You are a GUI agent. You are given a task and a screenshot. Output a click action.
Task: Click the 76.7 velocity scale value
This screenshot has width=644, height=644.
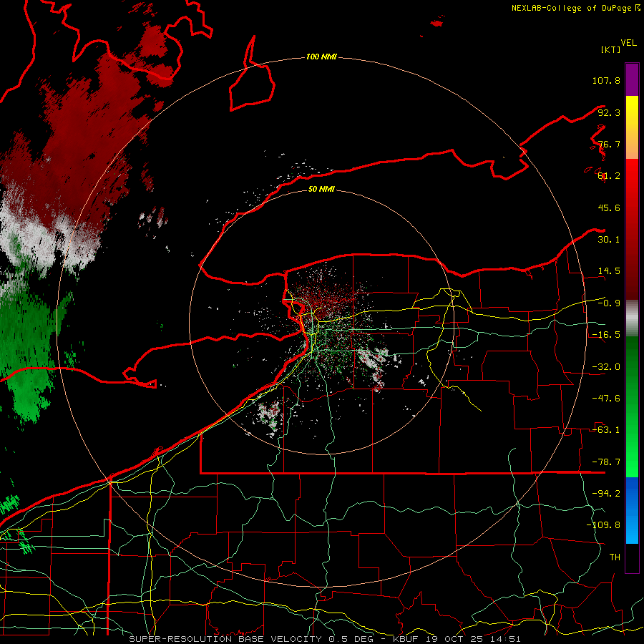(x=609, y=144)
